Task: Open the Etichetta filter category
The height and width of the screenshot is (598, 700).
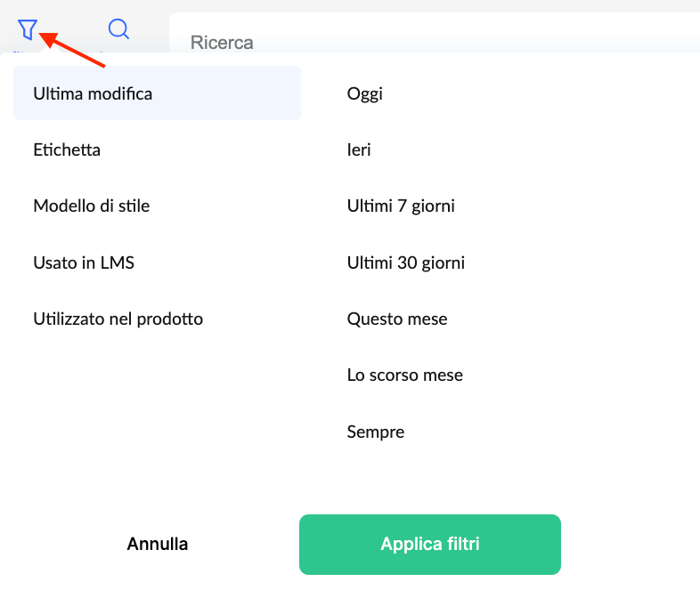Action: (67, 149)
